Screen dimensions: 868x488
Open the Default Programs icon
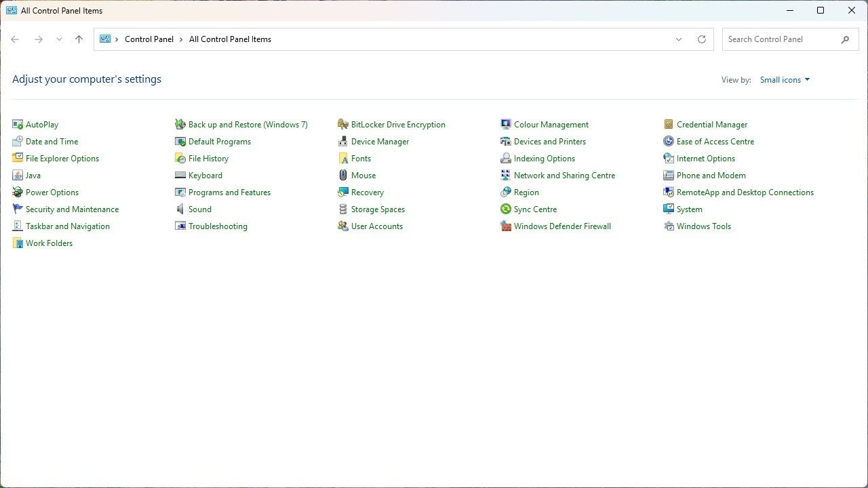coord(180,142)
